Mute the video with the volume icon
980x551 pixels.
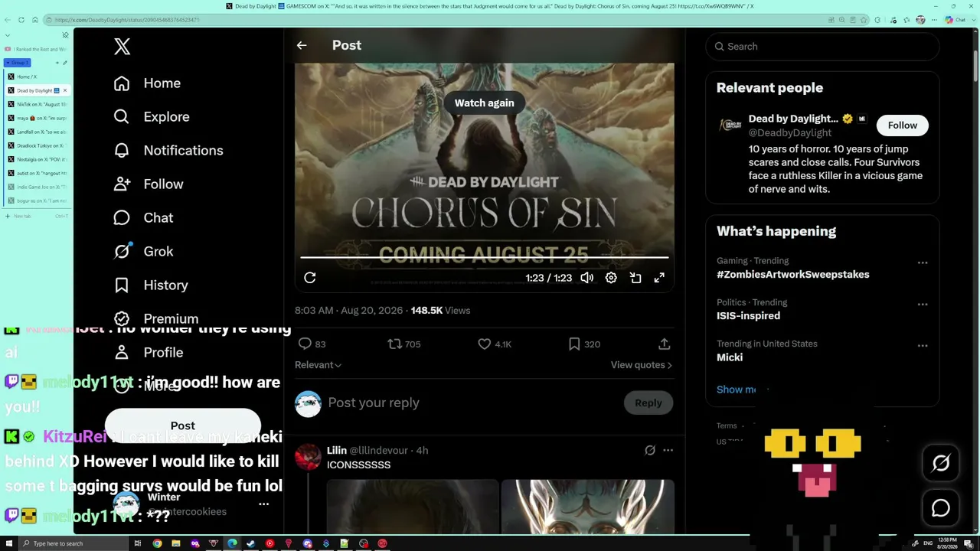point(587,278)
